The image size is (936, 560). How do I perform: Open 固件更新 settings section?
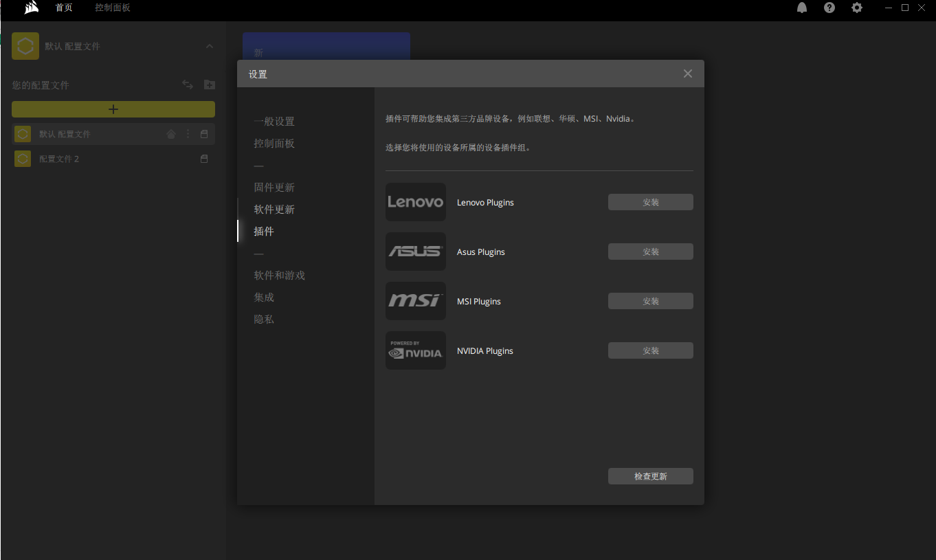coord(274,188)
